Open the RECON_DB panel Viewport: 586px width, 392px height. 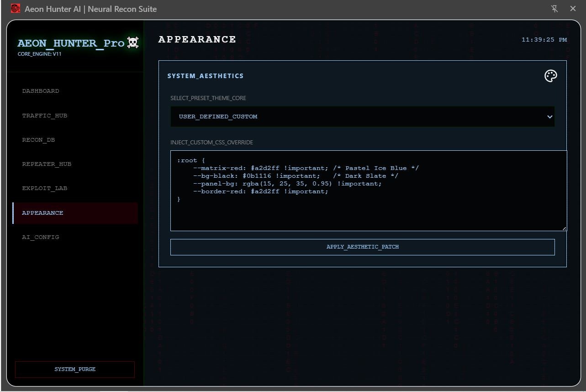pos(38,139)
